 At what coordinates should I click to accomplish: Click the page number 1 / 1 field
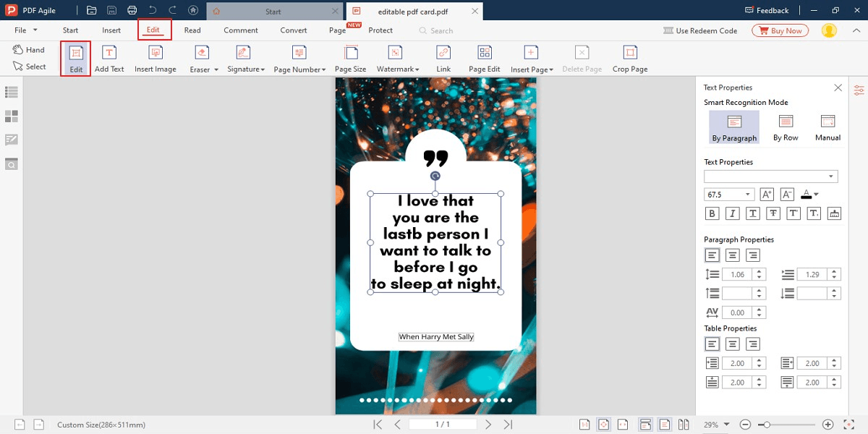(x=443, y=425)
